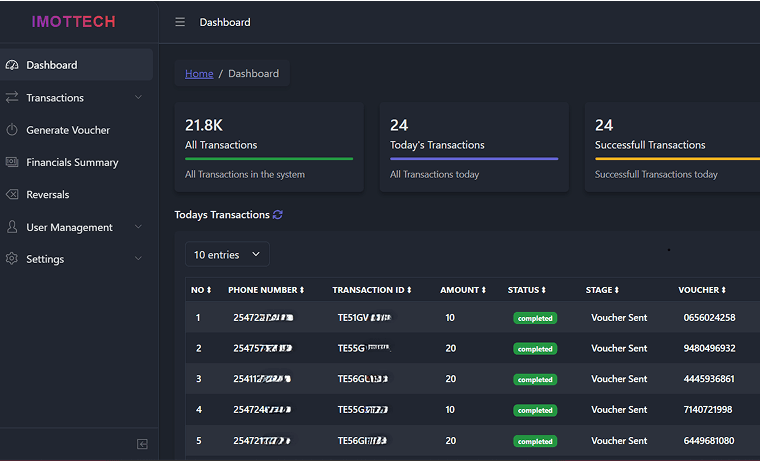This screenshot has width=760, height=461.
Task: Open the Generate Voucher menu item
Action: point(77,130)
